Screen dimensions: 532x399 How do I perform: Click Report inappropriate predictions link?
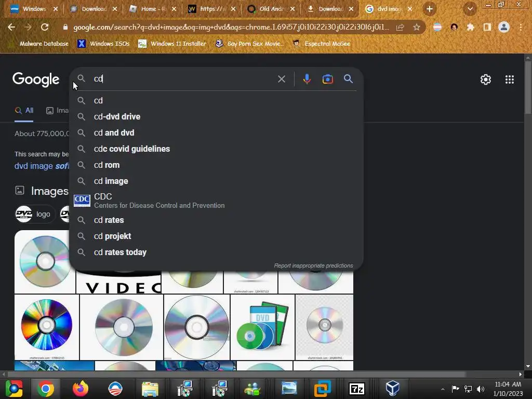click(313, 265)
